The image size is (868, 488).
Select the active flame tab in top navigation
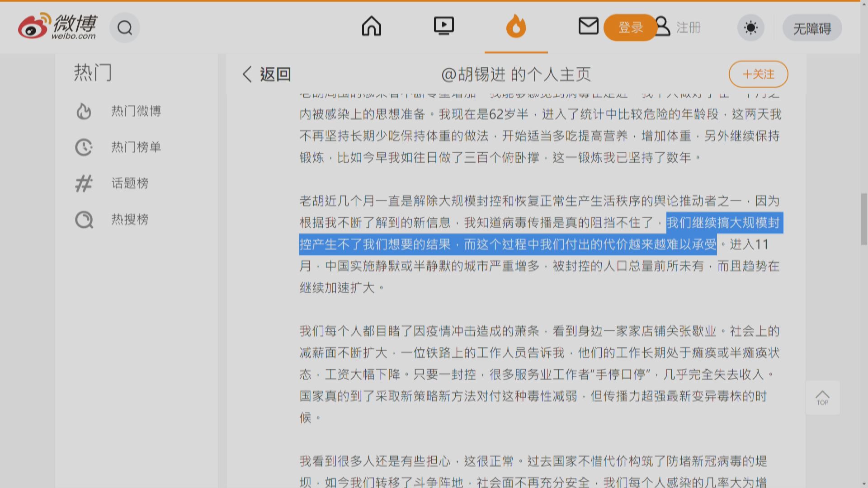coord(516,26)
